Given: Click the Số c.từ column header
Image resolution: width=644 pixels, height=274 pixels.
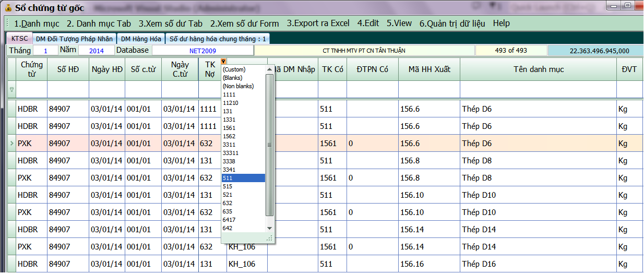Looking at the screenshot, I should point(143,69).
